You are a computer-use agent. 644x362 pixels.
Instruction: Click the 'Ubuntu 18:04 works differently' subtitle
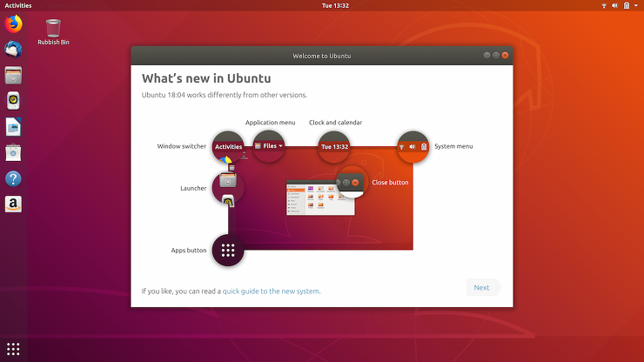pyautogui.click(x=225, y=95)
